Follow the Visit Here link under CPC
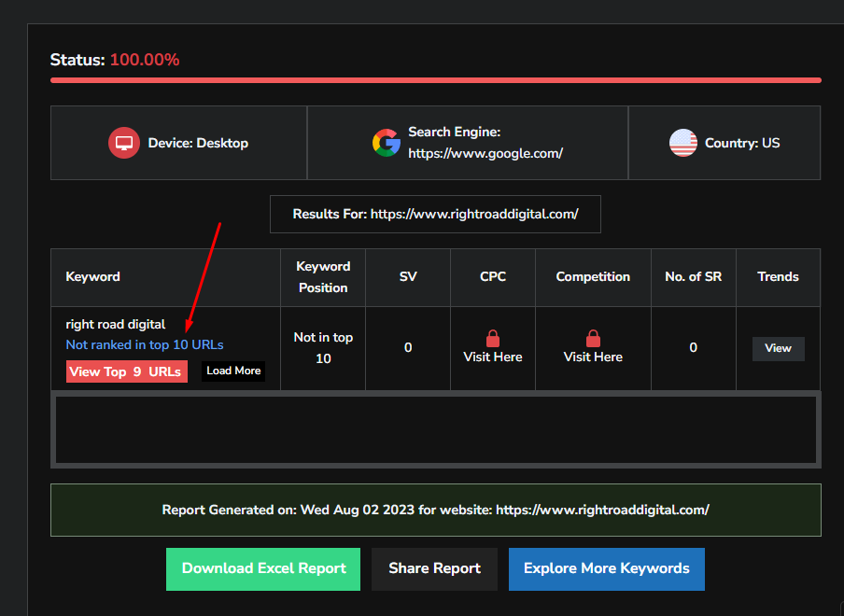The image size is (844, 616). (x=493, y=357)
